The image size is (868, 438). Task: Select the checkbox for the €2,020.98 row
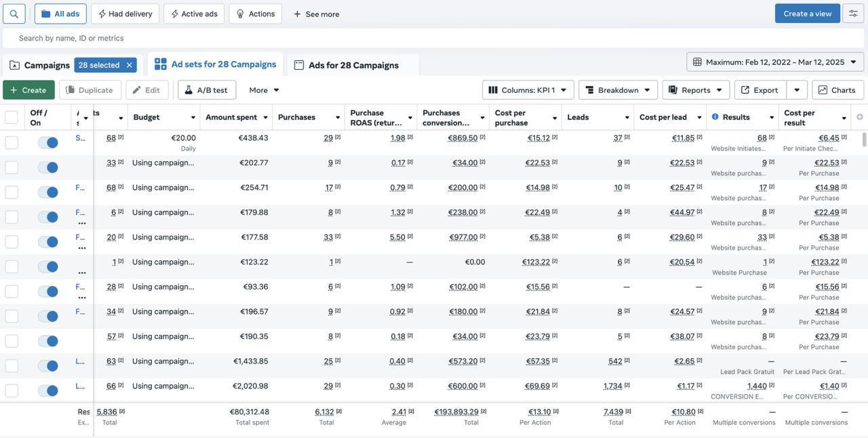tap(12, 391)
